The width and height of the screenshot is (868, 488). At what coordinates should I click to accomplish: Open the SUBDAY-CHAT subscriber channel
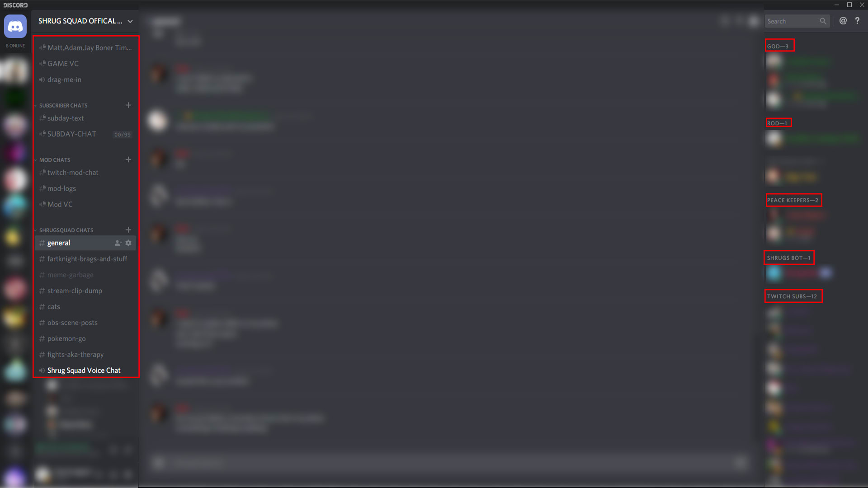pyautogui.click(x=71, y=133)
